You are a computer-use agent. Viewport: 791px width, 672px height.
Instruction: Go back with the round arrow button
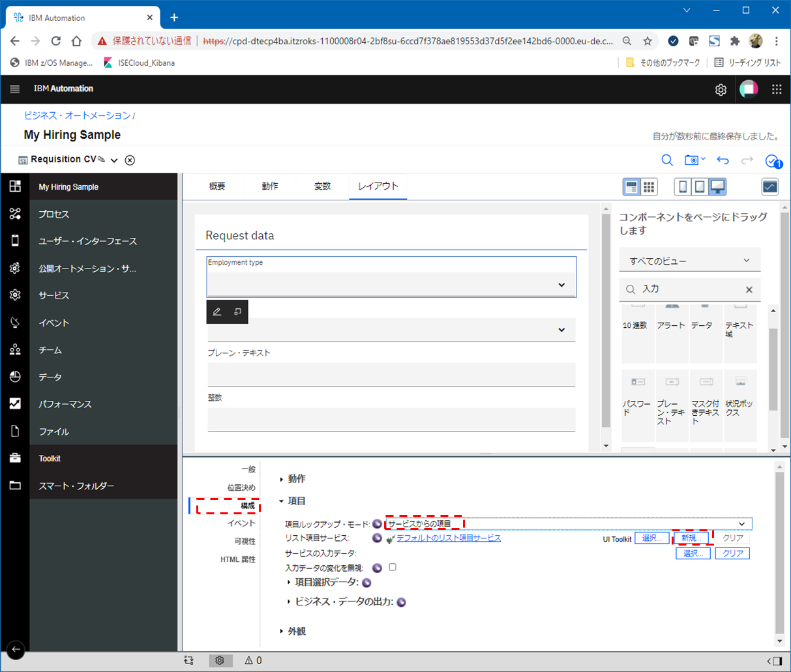[x=16, y=649]
